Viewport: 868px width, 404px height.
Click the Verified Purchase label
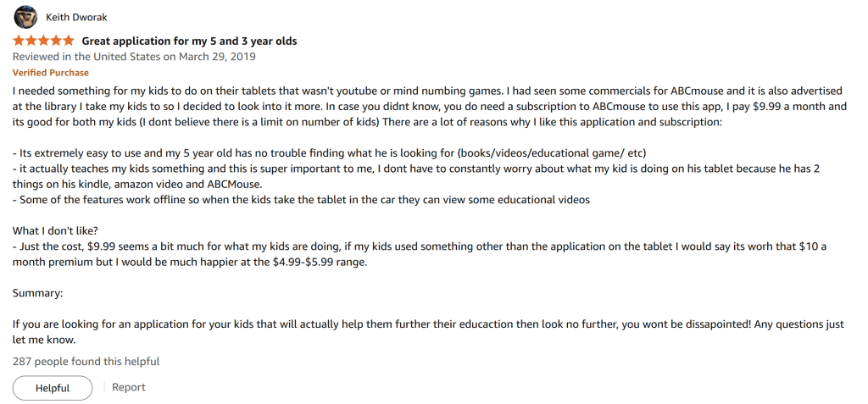click(50, 73)
